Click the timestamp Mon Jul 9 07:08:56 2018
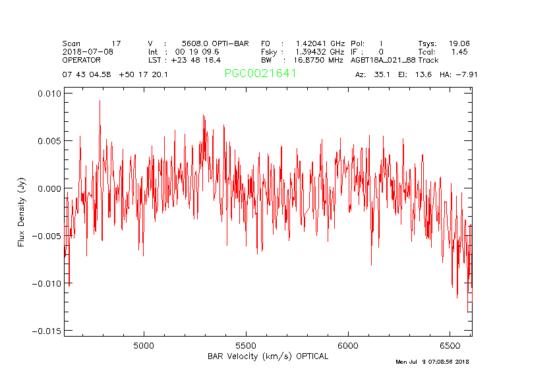 tap(432, 362)
